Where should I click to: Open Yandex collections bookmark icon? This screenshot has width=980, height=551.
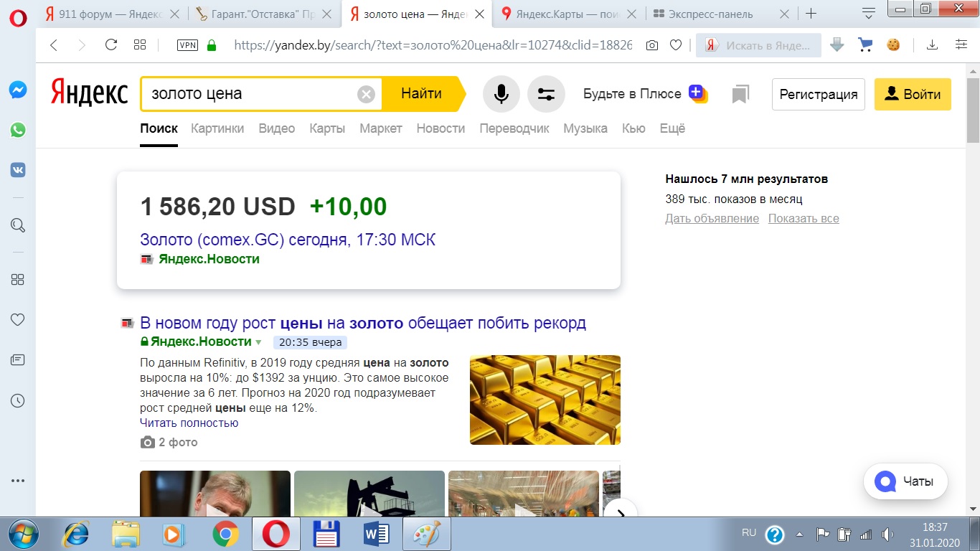tap(741, 94)
